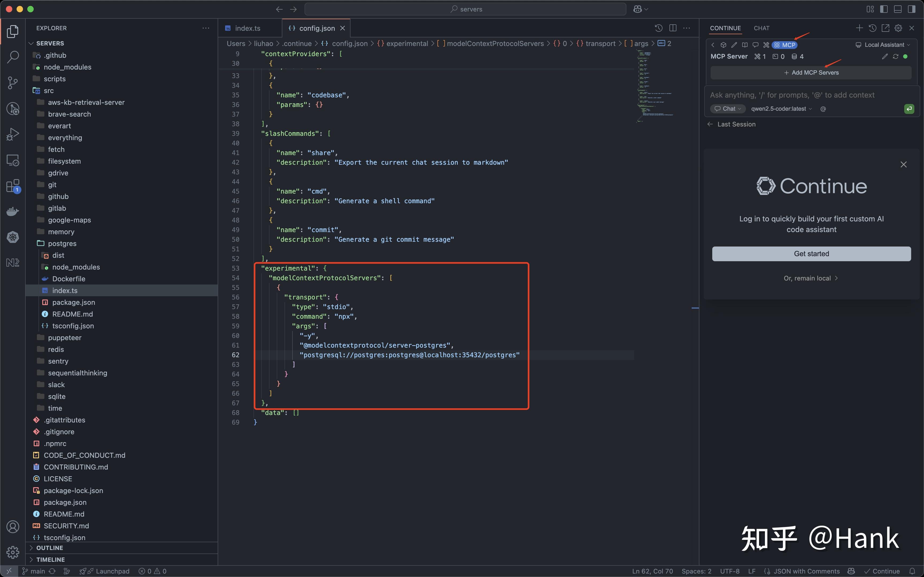Click the MCP server refresh icon
This screenshot has height=577, width=924.
pyautogui.click(x=895, y=56)
